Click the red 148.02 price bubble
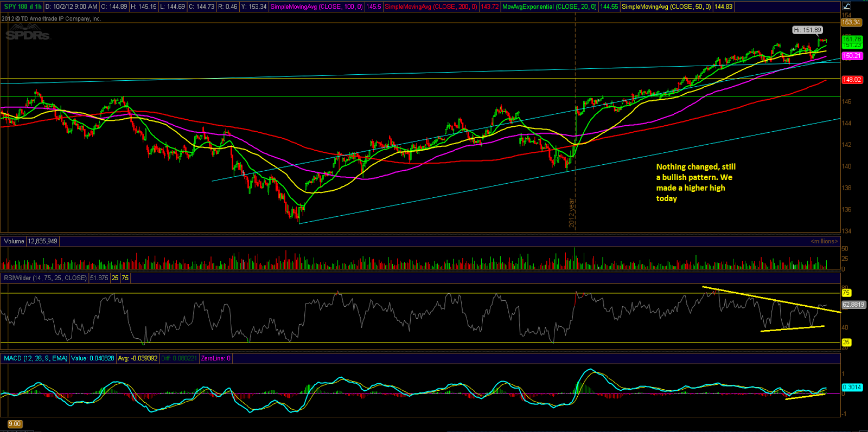The image size is (868, 432). point(852,80)
